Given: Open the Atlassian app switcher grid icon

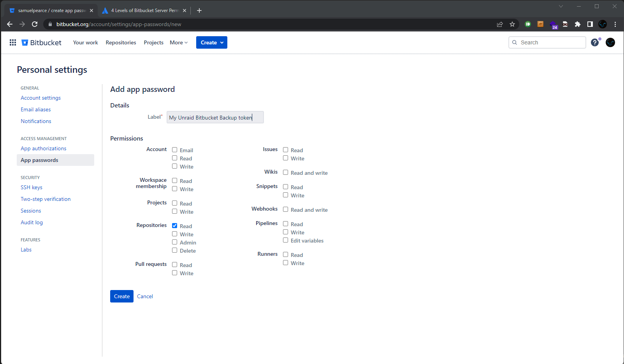Looking at the screenshot, I should tap(13, 42).
